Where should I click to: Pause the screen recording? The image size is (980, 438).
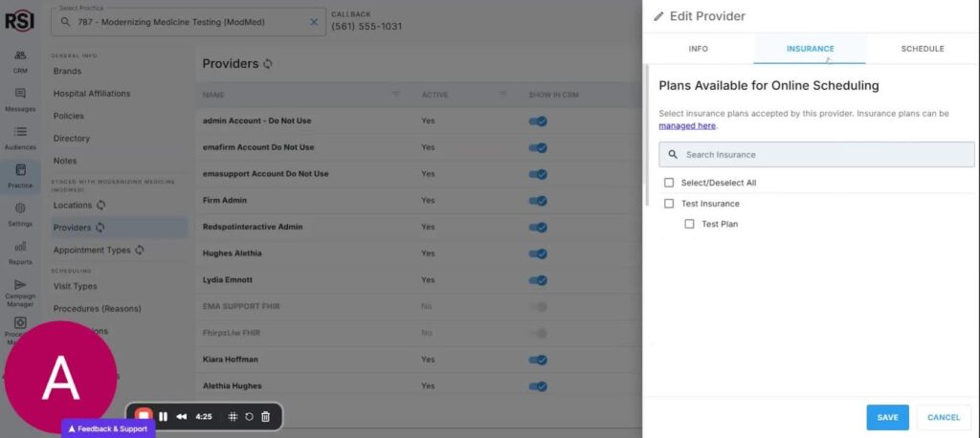pyautogui.click(x=164, y=417)
